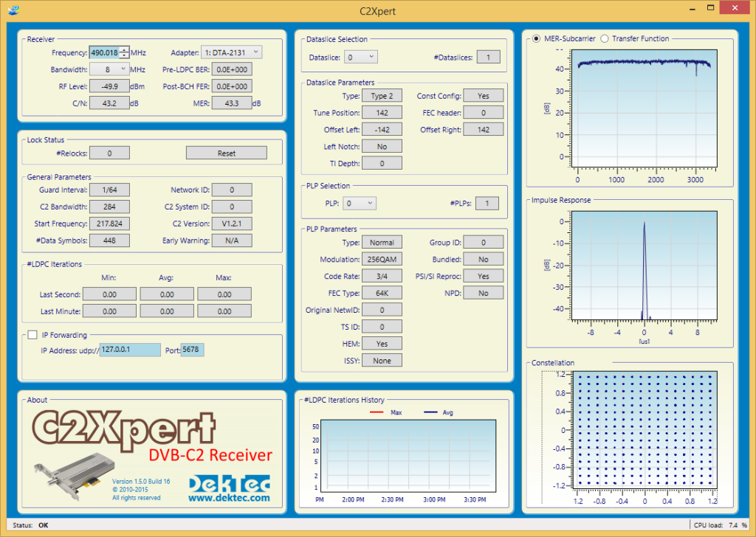Select the Frequency value field
The image size is (756, 537).
pos(103,52)
